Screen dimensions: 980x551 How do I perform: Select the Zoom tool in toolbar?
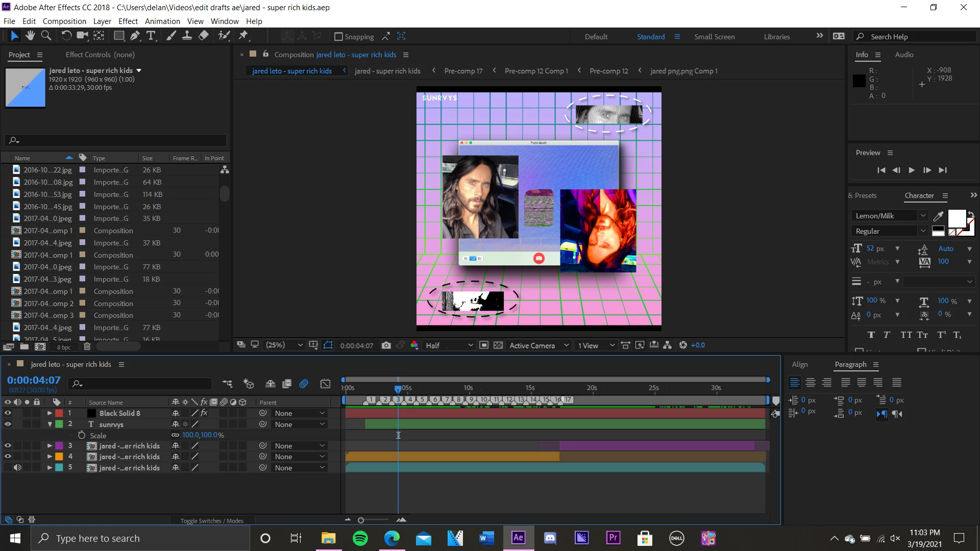tap(46, 36)
